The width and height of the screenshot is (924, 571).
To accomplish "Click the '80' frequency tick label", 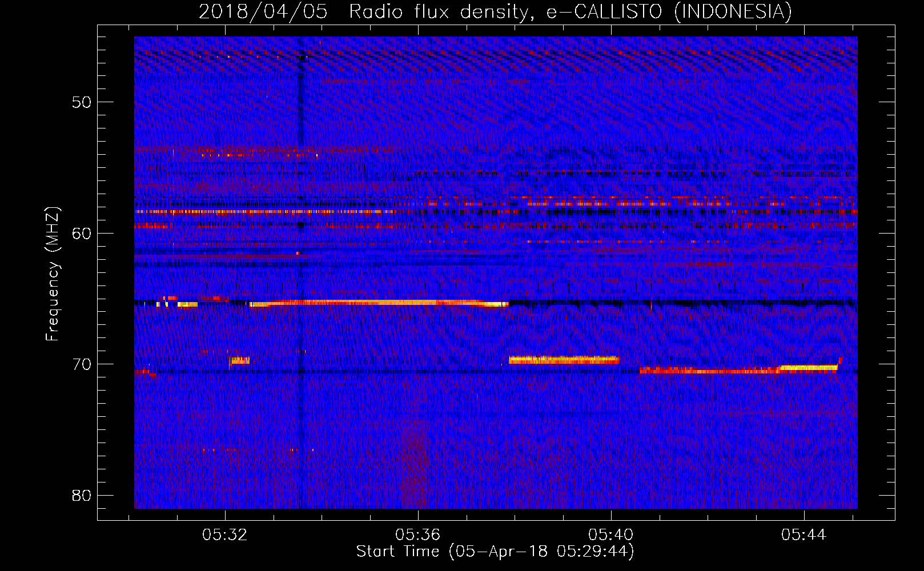I will click(x=82, y=495).
